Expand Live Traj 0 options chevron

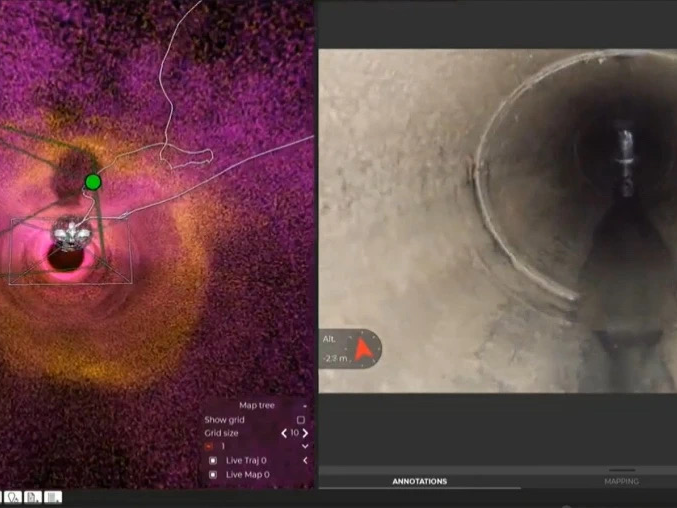pos(304,460)
